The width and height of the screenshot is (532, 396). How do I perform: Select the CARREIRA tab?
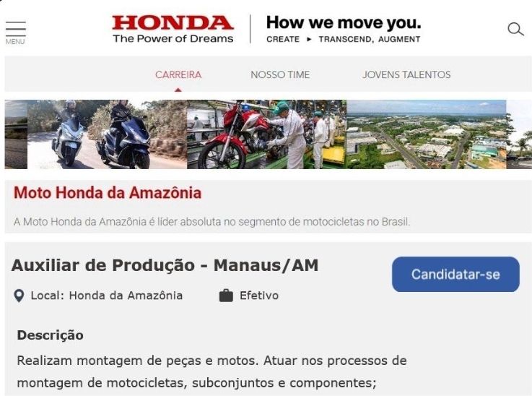(x=178, y=74)
